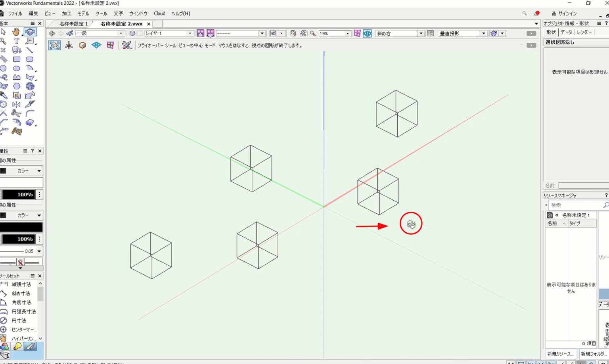Viewport: 609px width, 364px height.
Task: Select the Mirror tool
Action: click(x=16, y=104)
